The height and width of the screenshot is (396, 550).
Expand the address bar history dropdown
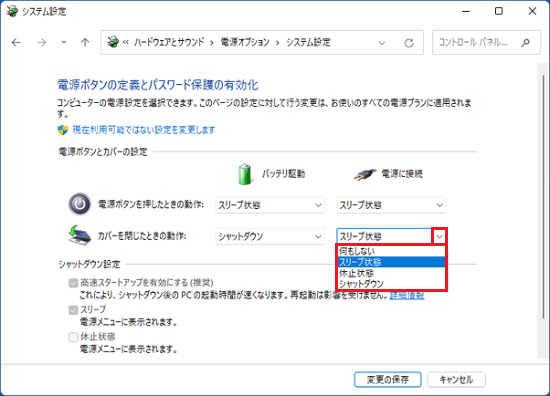[382, 43]
